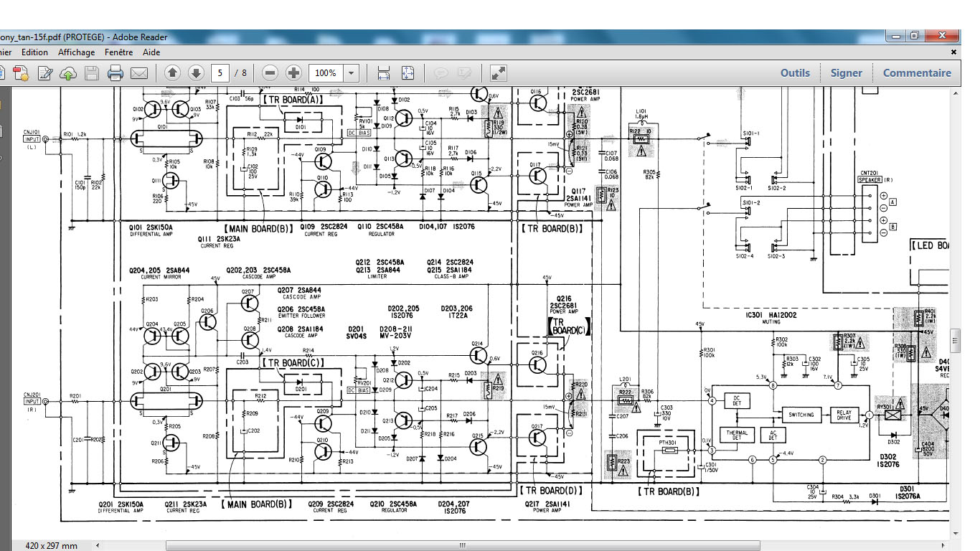980x551 pixels.
Task: Open the edit/sign document toolbar icon
Action: point(44,72)
